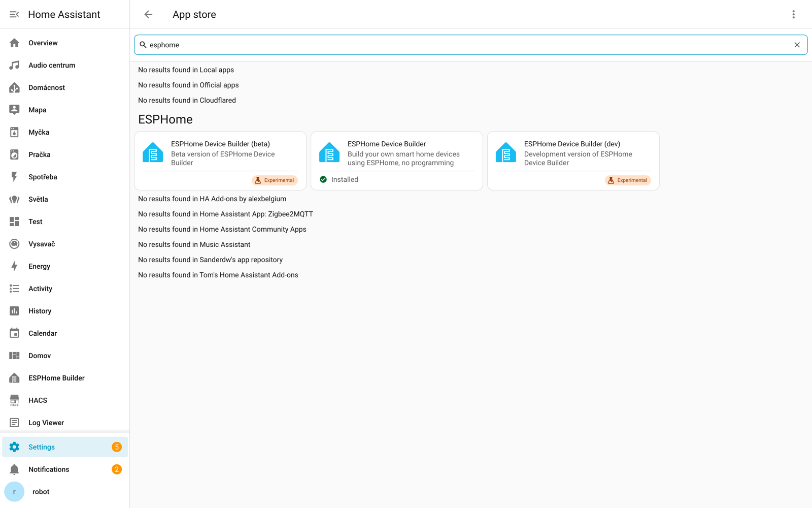The height and width of the screenshot is (508, 812).
Task: Select the Test dashboard icon
Action: 14,221
